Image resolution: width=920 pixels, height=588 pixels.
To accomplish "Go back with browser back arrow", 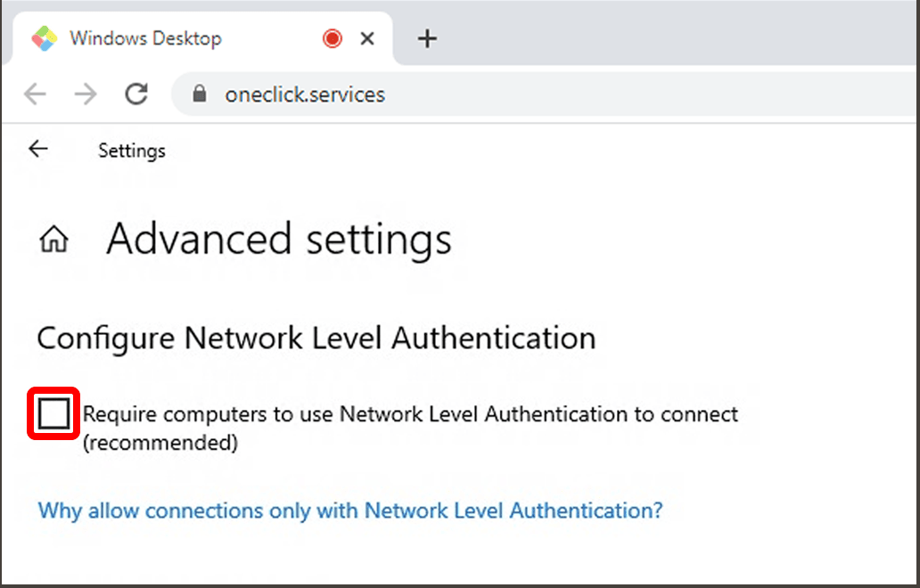I will click(x=35, y=94).
